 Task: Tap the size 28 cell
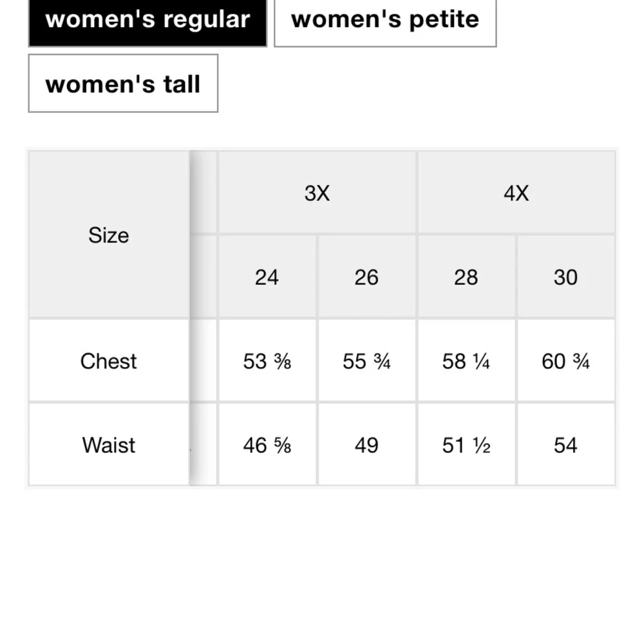click(466, 277)
